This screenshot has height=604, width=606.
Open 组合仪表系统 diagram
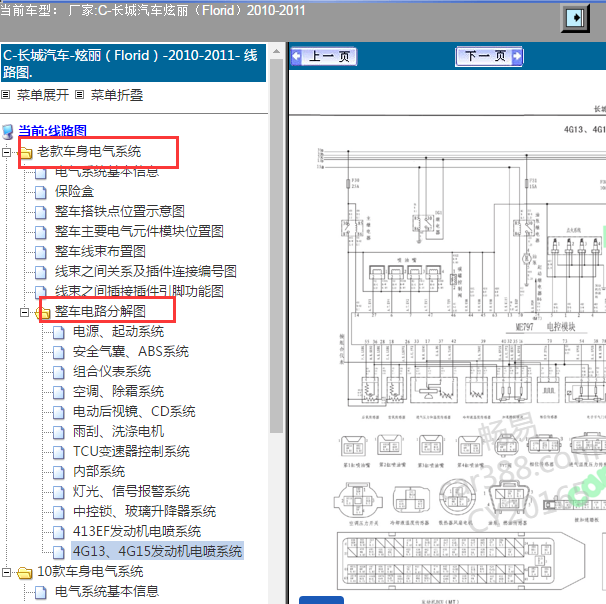tap(112, 372)
